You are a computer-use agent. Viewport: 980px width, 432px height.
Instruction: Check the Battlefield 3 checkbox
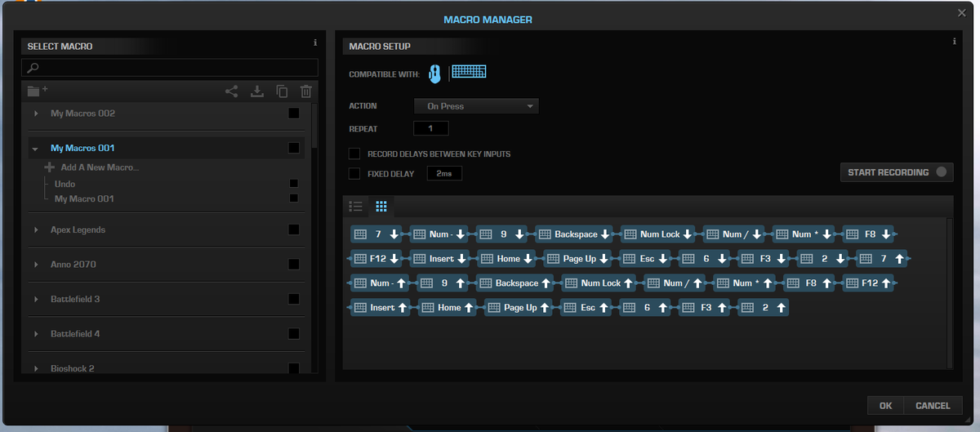(294, 299)
